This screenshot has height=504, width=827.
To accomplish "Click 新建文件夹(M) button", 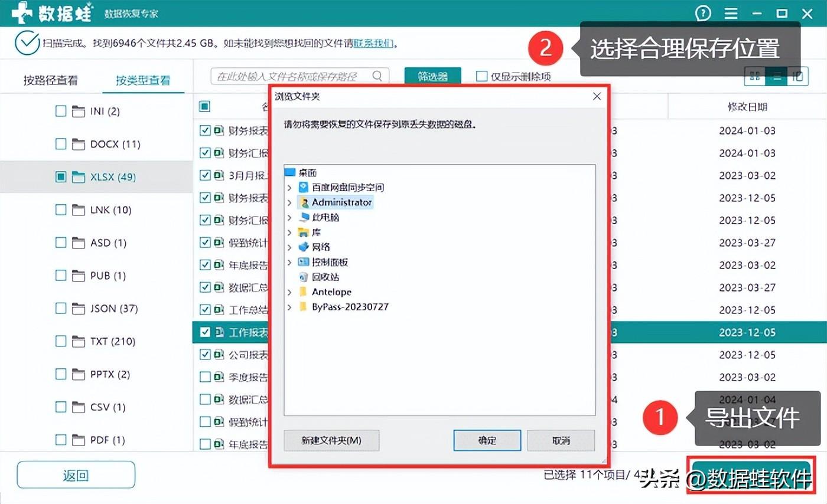I will pos(331,440).
